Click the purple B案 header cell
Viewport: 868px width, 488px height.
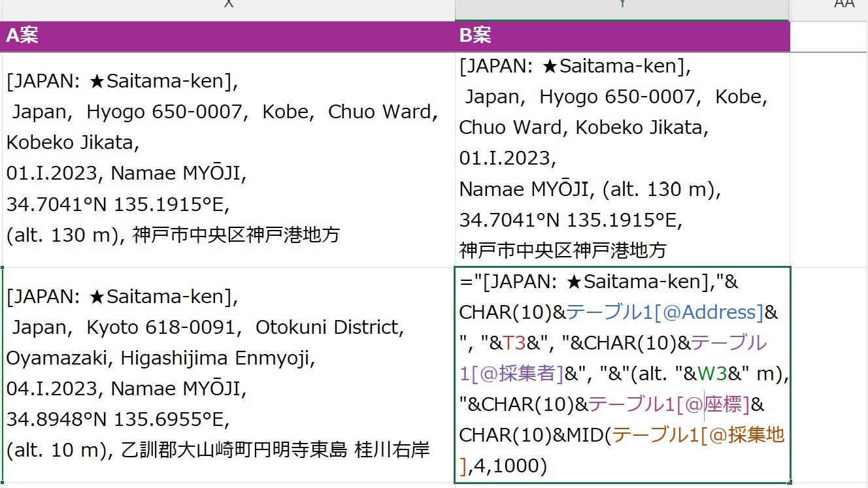point(622,36)
